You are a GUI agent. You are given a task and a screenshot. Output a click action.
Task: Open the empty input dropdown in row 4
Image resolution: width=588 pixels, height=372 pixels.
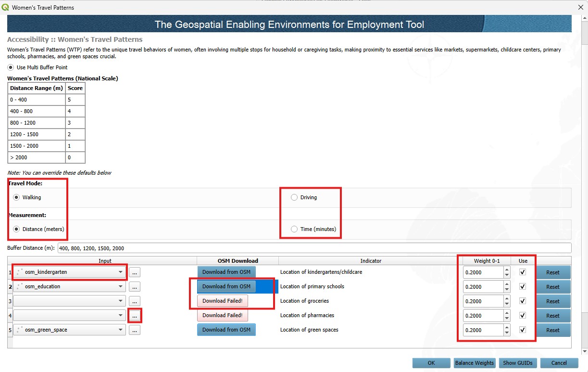point(69,315)
